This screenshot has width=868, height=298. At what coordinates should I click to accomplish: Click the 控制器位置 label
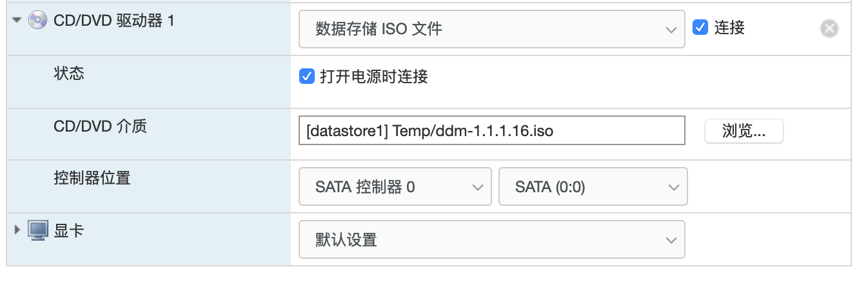coord(92,178)
